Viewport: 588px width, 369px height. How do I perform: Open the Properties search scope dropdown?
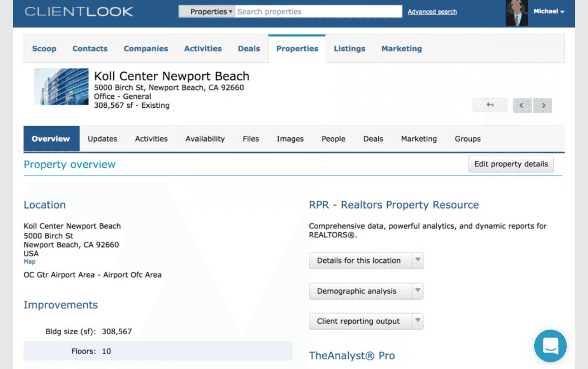point(207,11)
